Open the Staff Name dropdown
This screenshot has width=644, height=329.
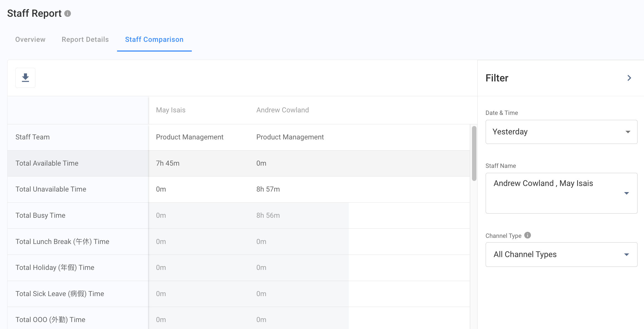561,193
